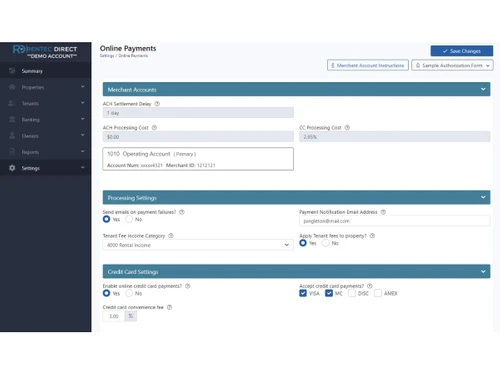Open Summary in the sidebar
Image resolution: width=500 pixels, height=375 pixels.
click(x=46, y=71)
